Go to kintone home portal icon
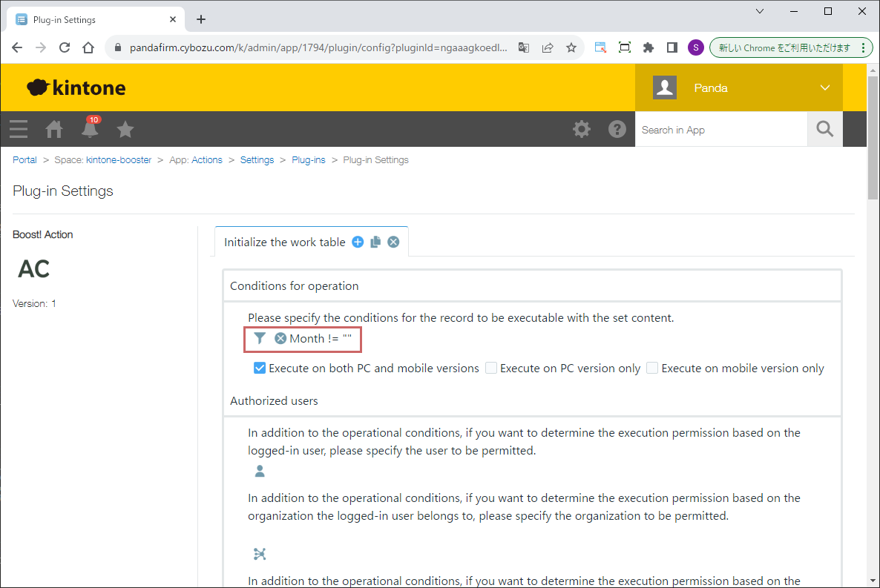Image resolution: width=880 pixels, height=588 pixels. pyautogui.click(x=54, y=130)
